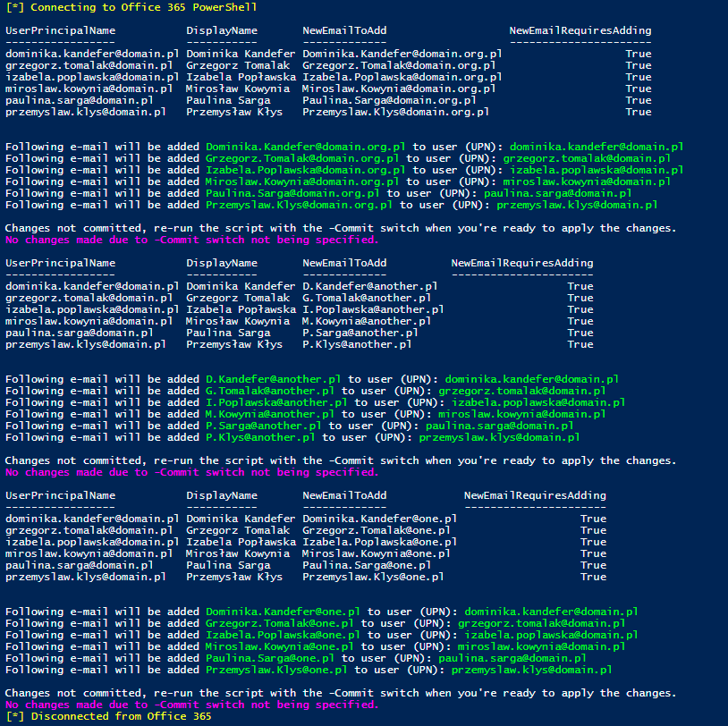Click NewEmailRequiresAdding header in the top table
The width and height of the screenshot is (728, 726).
pyautogui.click(x=580, y=30)
